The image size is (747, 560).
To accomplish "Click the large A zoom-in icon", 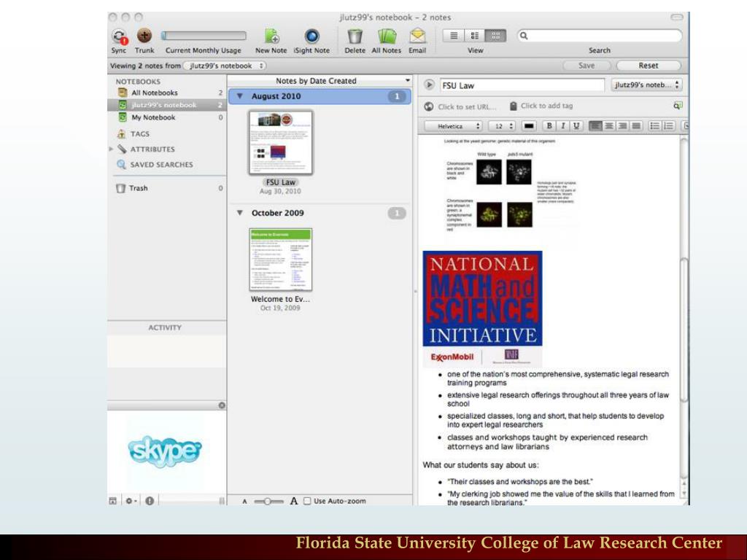I will point(294,501).
